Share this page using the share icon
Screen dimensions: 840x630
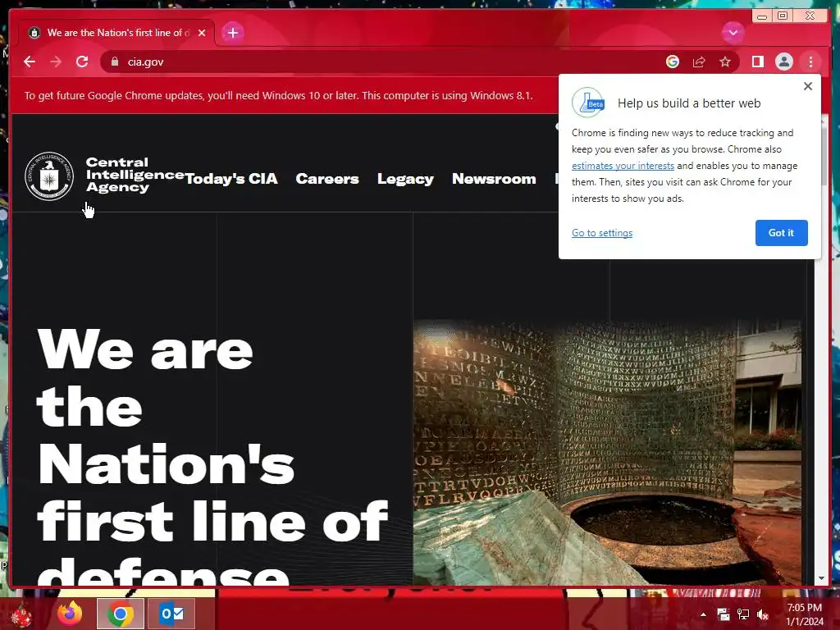tap(699, 62)
